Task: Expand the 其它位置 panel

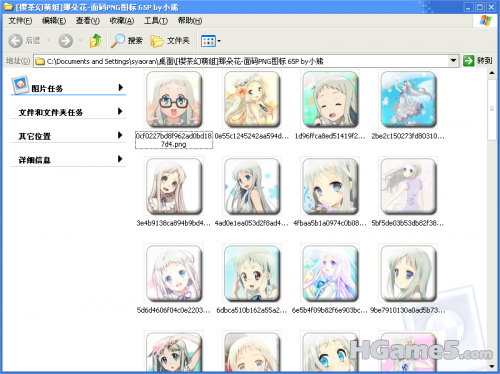Action: point(121,135)
